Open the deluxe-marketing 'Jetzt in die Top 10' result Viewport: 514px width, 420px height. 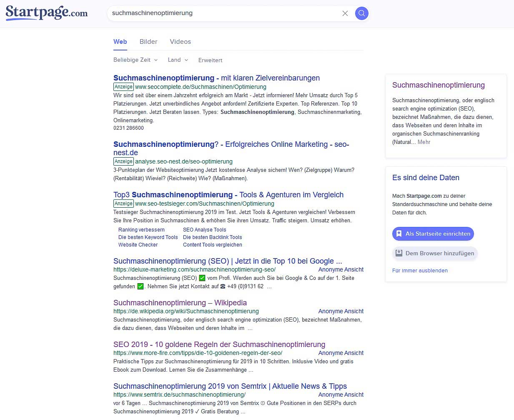click(x=228, y=261)
